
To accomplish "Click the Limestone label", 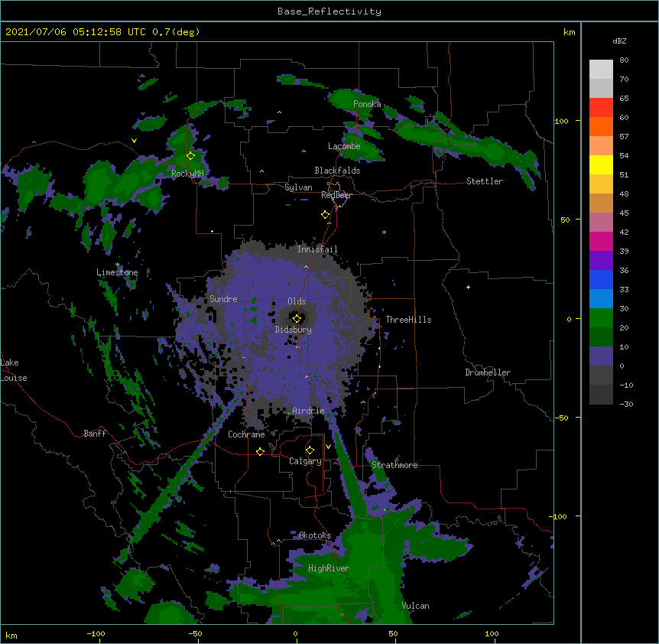I will tap(117, 272).
